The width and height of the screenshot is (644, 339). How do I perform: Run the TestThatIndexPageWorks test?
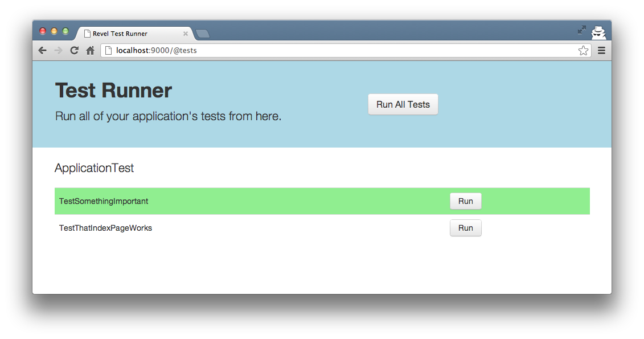click(x=465, y=228)
